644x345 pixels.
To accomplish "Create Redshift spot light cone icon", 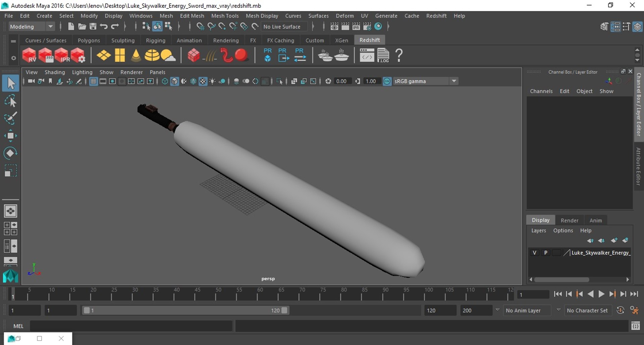I will [x=136, y=55].
